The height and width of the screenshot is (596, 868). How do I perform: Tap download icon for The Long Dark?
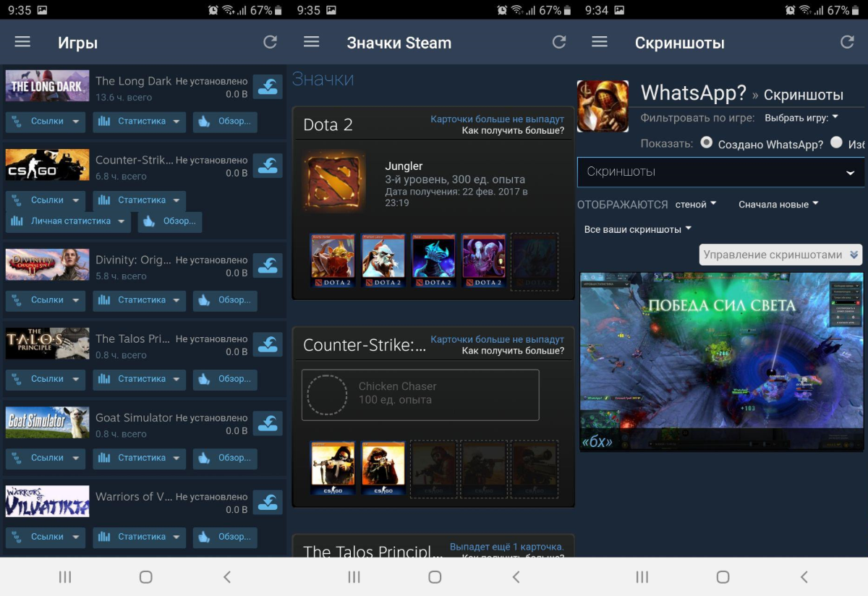[268, 87]
